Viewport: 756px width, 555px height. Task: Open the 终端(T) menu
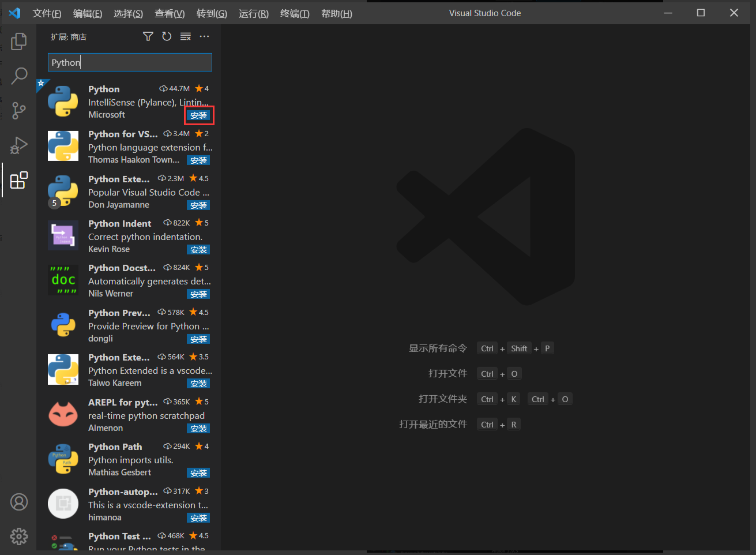pos(295,13)
